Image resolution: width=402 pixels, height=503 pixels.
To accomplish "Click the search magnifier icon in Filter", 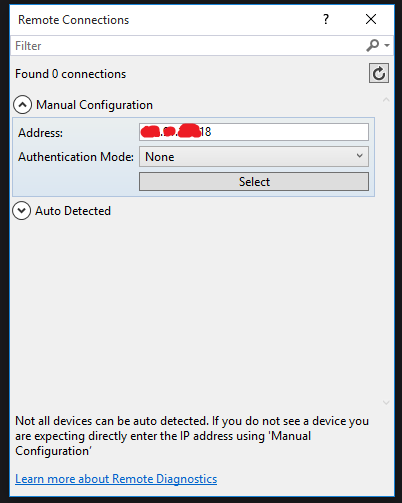I will (x=372, y=45).
